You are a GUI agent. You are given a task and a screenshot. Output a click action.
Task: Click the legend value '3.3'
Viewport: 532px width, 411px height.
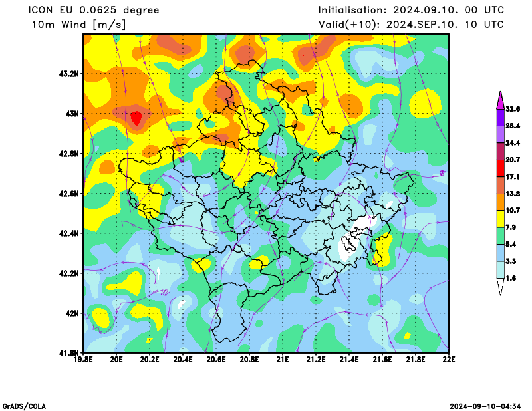click(x=511, y=261)
